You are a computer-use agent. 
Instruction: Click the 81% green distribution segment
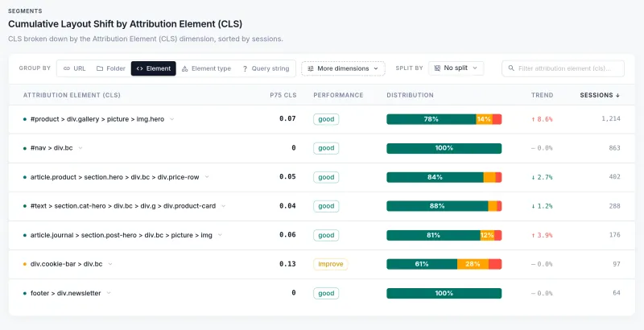pos(433,235)
